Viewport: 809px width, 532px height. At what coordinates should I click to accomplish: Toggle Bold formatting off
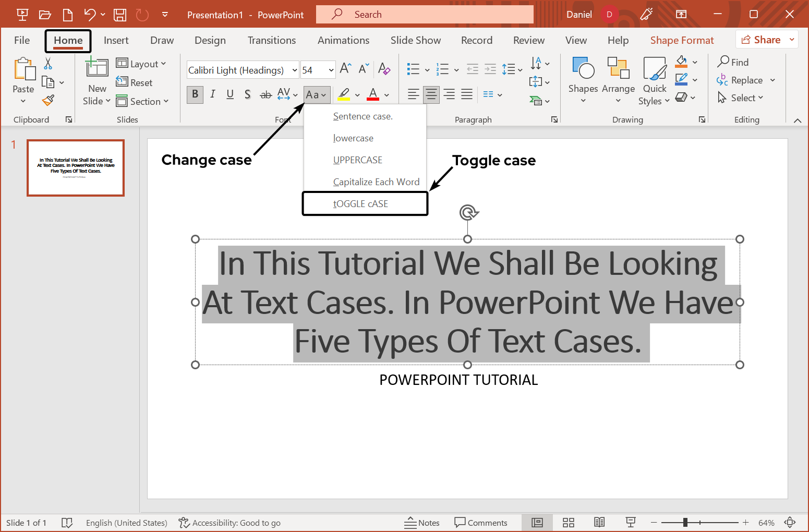tap(195, 94)
